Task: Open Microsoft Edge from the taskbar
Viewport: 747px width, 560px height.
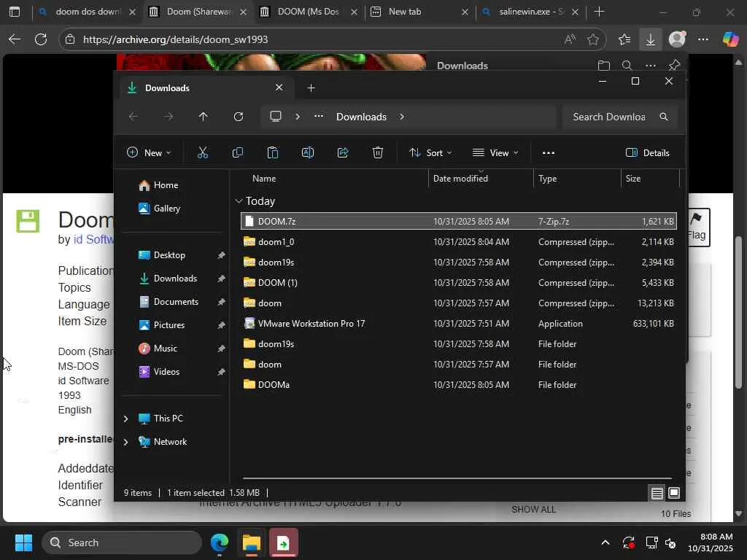Action: (x=220, y=542)
